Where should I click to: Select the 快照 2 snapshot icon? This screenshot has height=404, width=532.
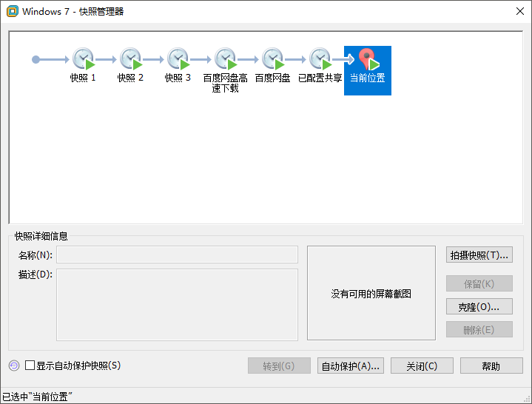click(x=131, y=59)
